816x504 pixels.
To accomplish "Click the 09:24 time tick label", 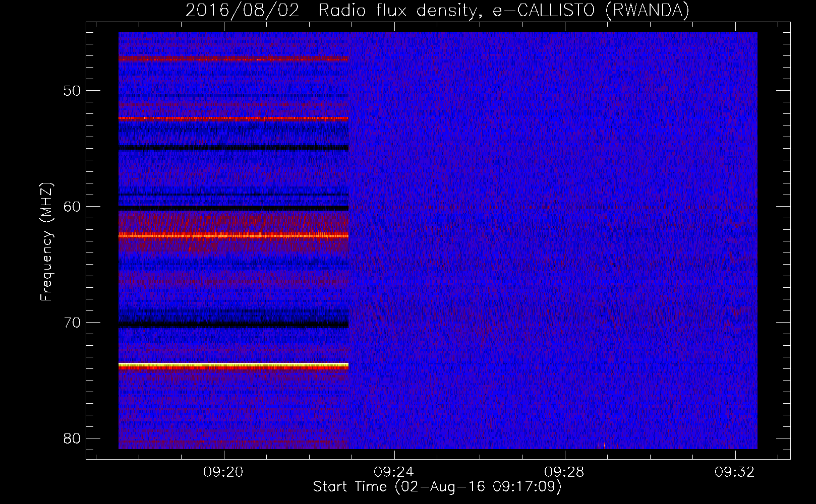I will pos(394,472).
